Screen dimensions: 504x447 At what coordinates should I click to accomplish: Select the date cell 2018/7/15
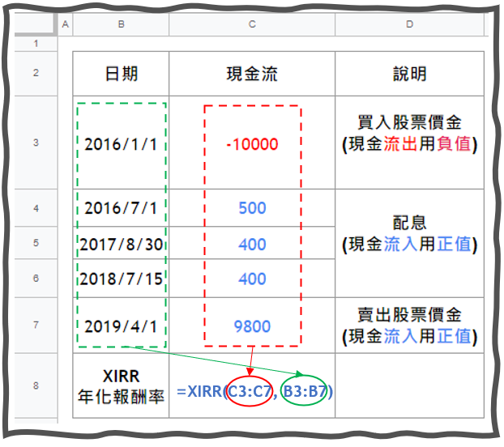[x=121, y=279]
